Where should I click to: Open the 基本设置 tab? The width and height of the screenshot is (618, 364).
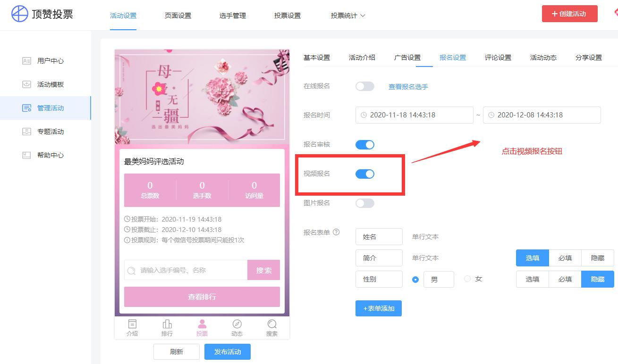[317, 57]
